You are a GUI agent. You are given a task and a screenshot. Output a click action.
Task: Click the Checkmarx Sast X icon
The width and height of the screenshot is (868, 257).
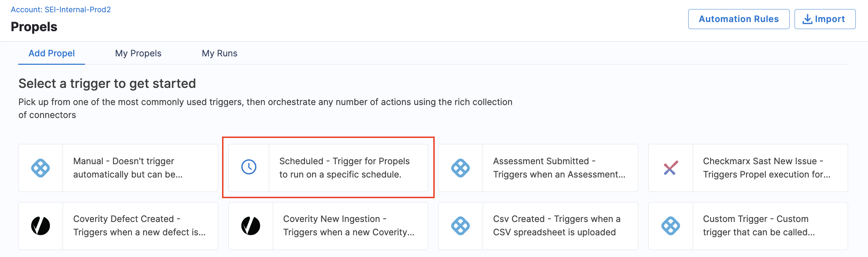[x=671, y=168]
